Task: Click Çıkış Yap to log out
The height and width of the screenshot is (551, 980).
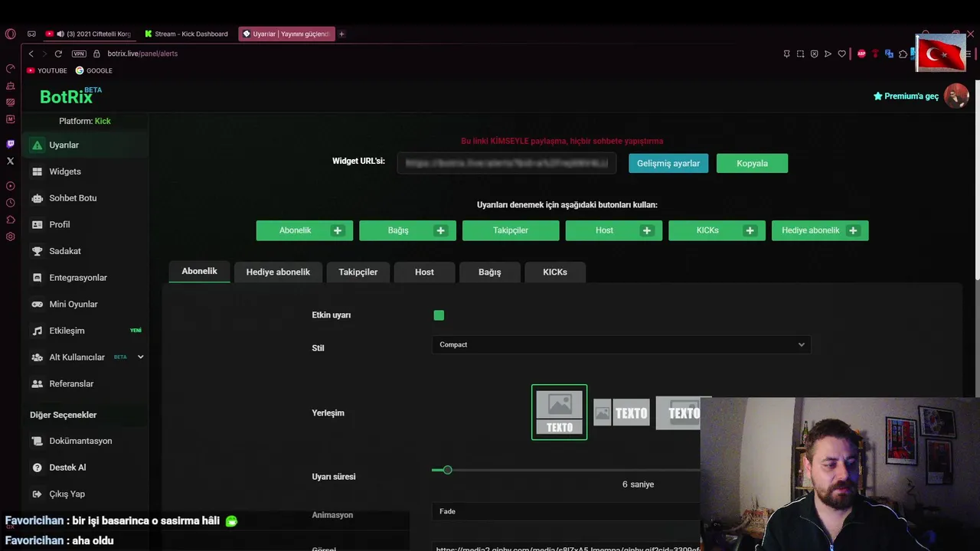Action: (x=67, y=494)
